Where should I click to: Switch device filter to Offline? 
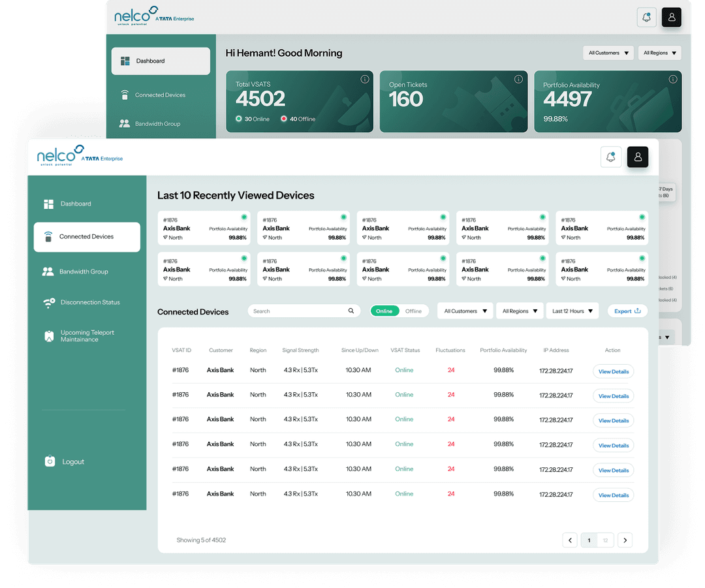[x=413, y=311]
